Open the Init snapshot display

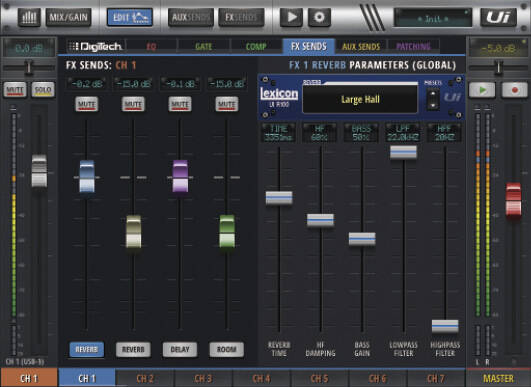coord(433,18)
